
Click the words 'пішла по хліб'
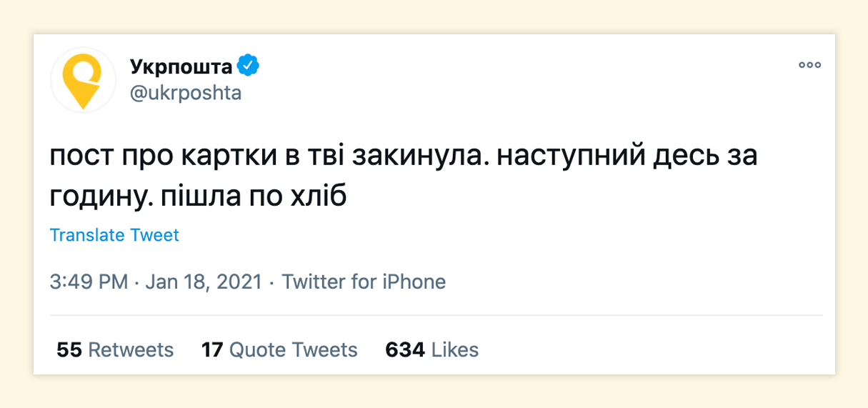pos(254,196)
